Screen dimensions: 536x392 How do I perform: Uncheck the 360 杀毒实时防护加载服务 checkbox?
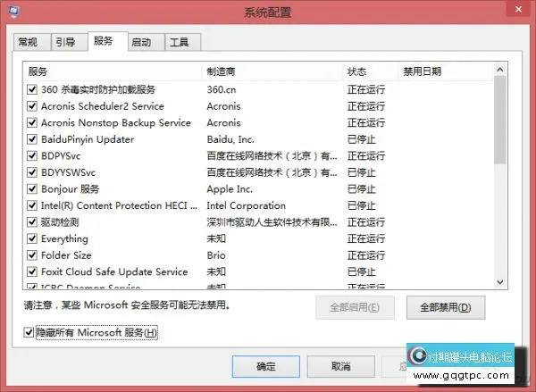click(32, 89)
